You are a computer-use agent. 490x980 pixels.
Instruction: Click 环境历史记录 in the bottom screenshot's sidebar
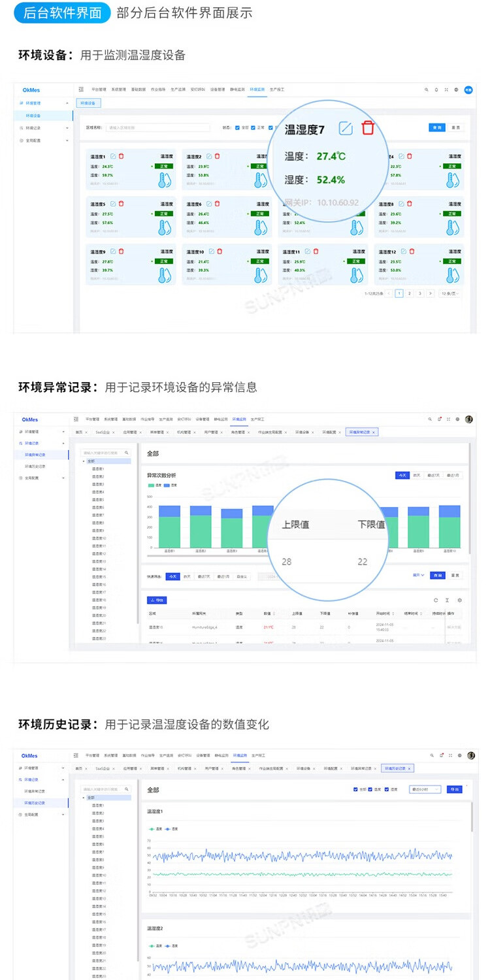[35, 802]
